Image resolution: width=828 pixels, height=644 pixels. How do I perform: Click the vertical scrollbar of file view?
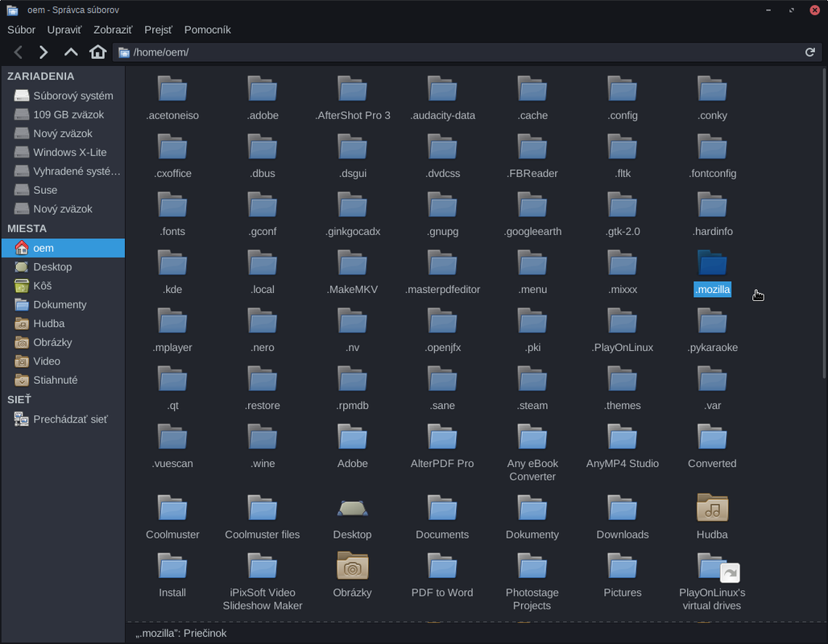click(x=824, y=223)
